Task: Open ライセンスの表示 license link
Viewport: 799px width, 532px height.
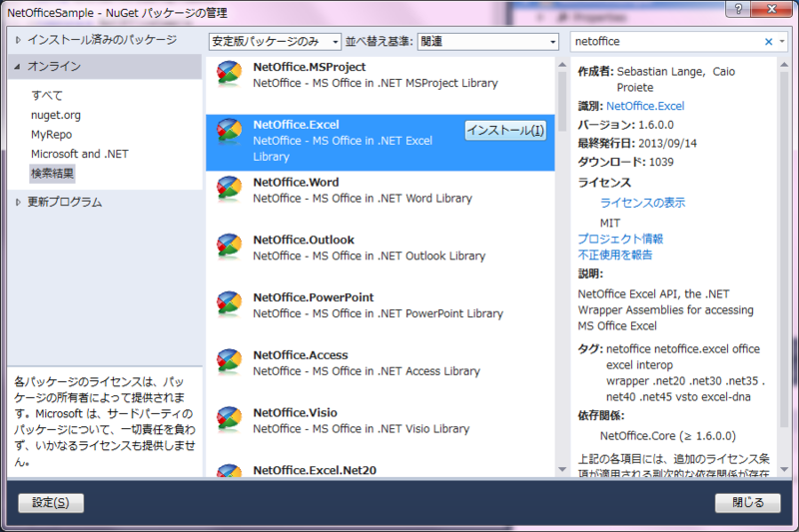Action: click(642, 203)
